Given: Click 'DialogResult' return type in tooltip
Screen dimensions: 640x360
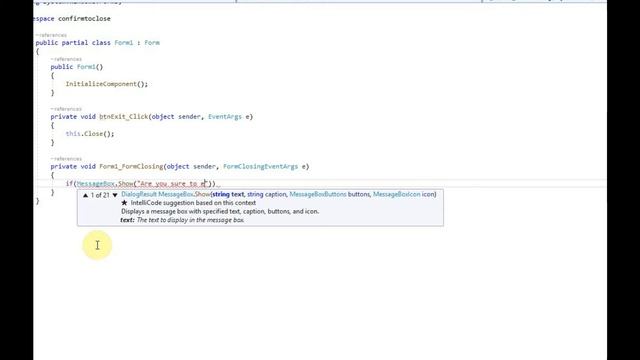Looking at the screenshot, I should point(139,194).
